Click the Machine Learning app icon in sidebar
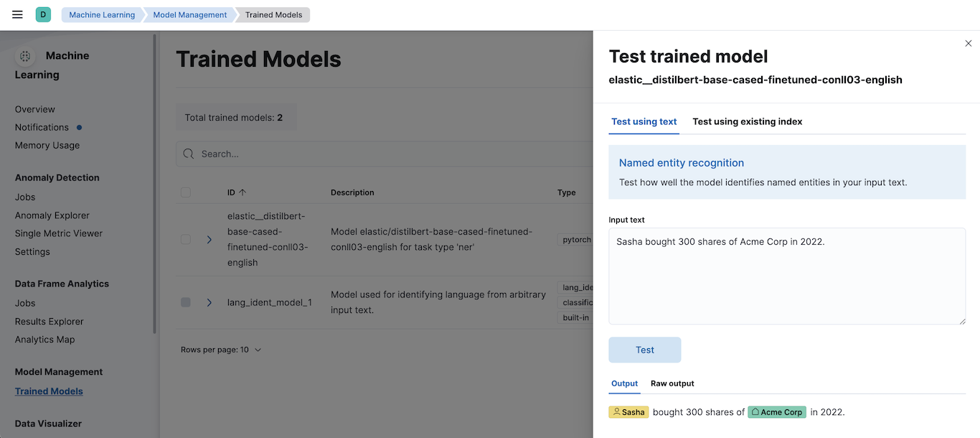 [25, 55]
